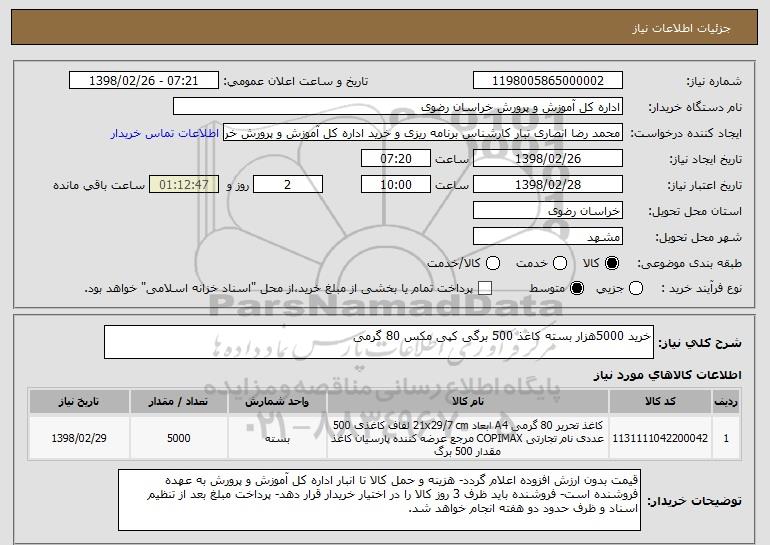Click the validity date field 1398/02/28

click(548, 185)
